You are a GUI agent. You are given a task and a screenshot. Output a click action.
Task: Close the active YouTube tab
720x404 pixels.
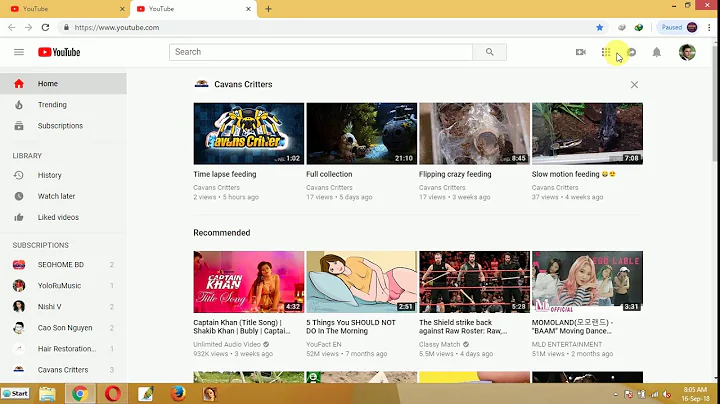[248, 9]
